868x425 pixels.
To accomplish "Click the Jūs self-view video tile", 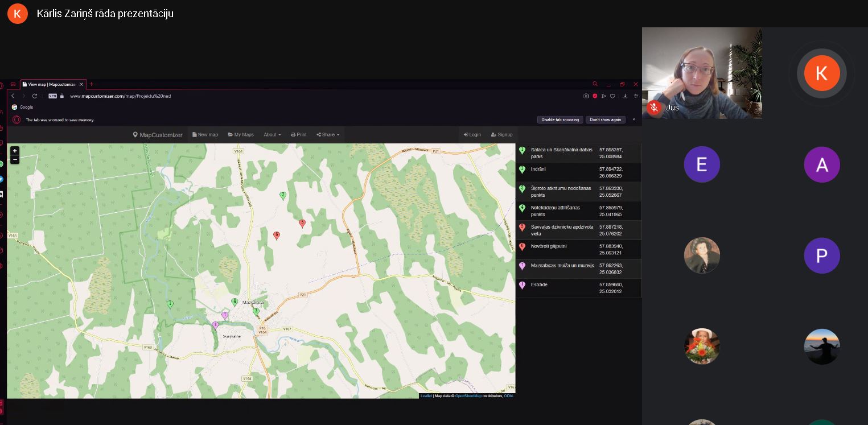I will 702,73.
